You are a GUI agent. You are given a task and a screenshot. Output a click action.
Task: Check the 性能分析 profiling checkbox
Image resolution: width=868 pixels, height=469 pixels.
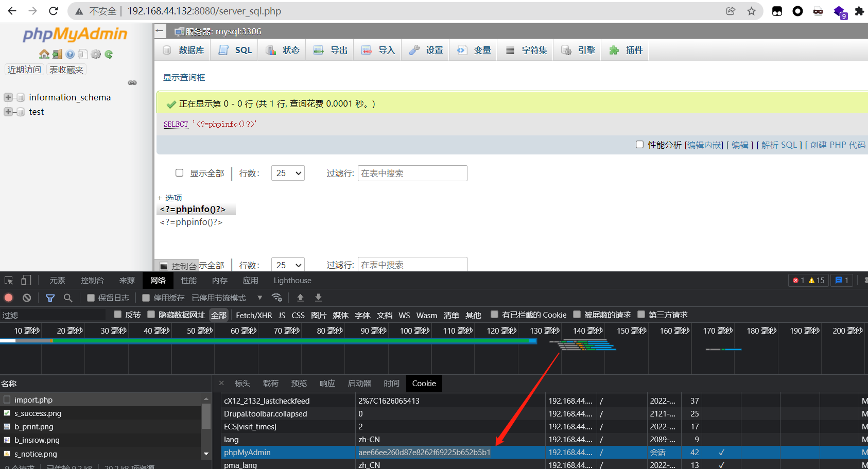tap(639, 145)
